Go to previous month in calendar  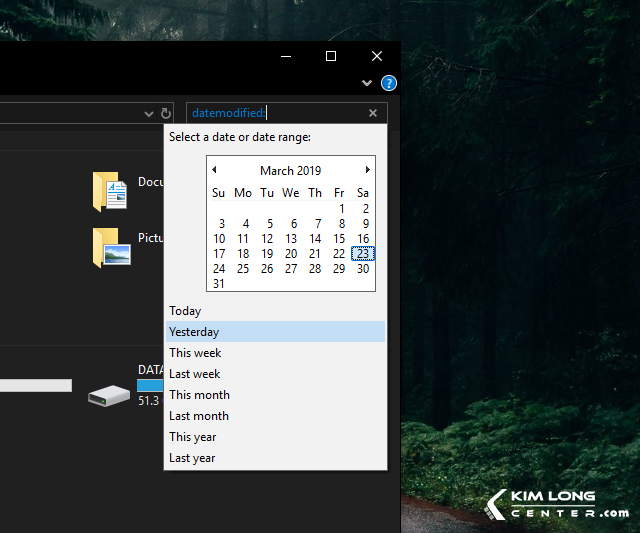point(214,170)
